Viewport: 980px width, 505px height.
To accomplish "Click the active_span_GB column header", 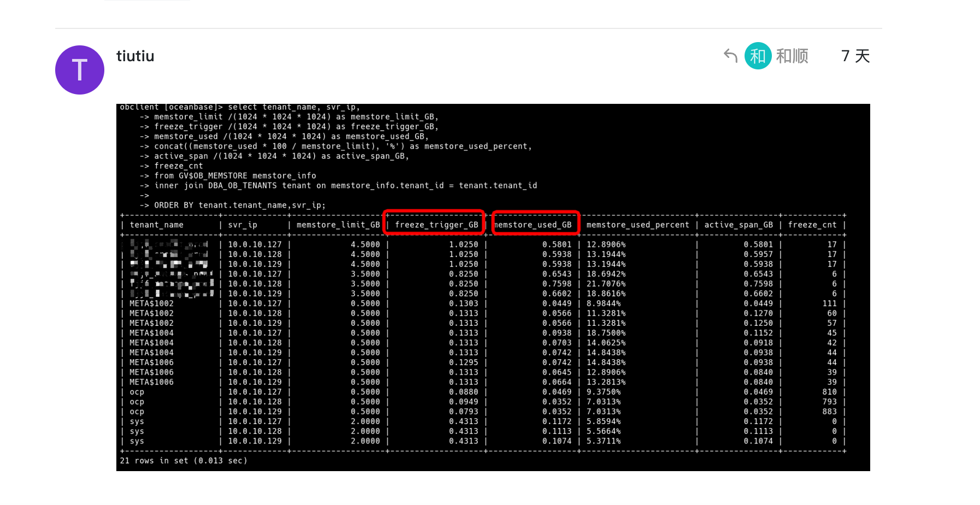I will (x=738, y=225).
